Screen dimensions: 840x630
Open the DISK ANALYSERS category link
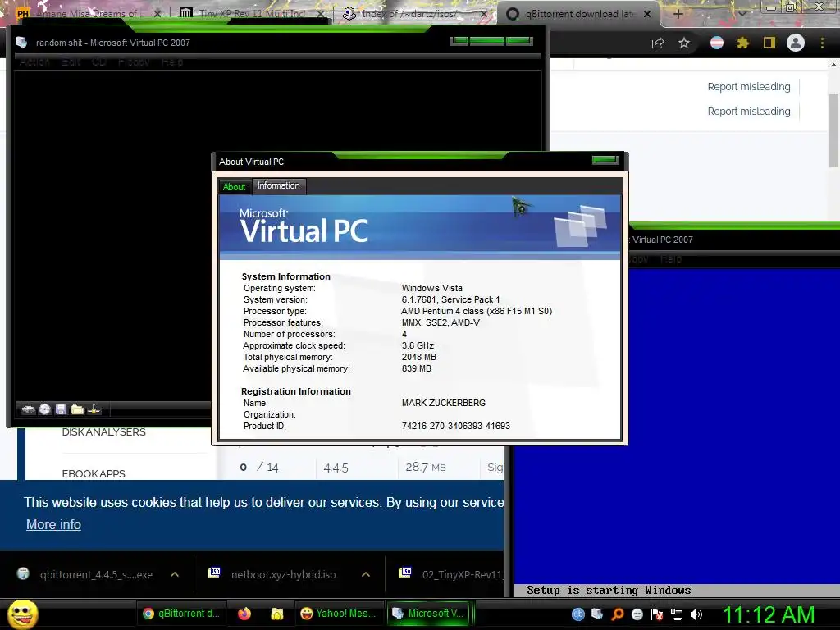[103, 431]
